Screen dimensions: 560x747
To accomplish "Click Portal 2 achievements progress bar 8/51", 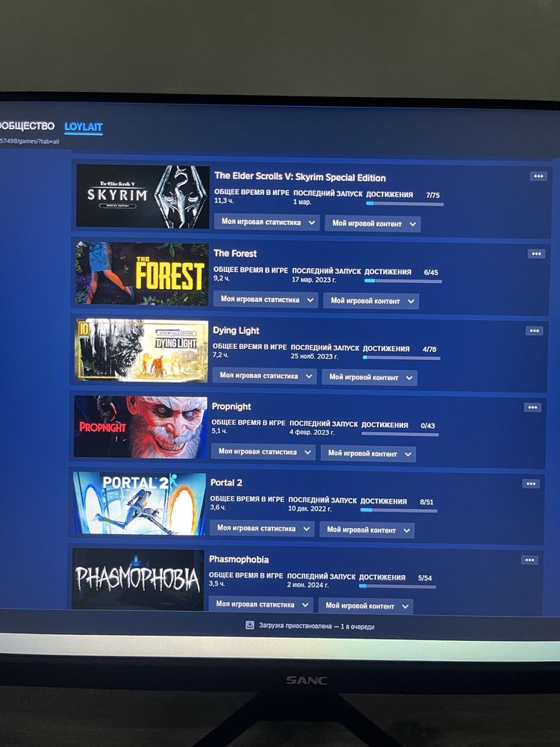I will click(399, 511).
